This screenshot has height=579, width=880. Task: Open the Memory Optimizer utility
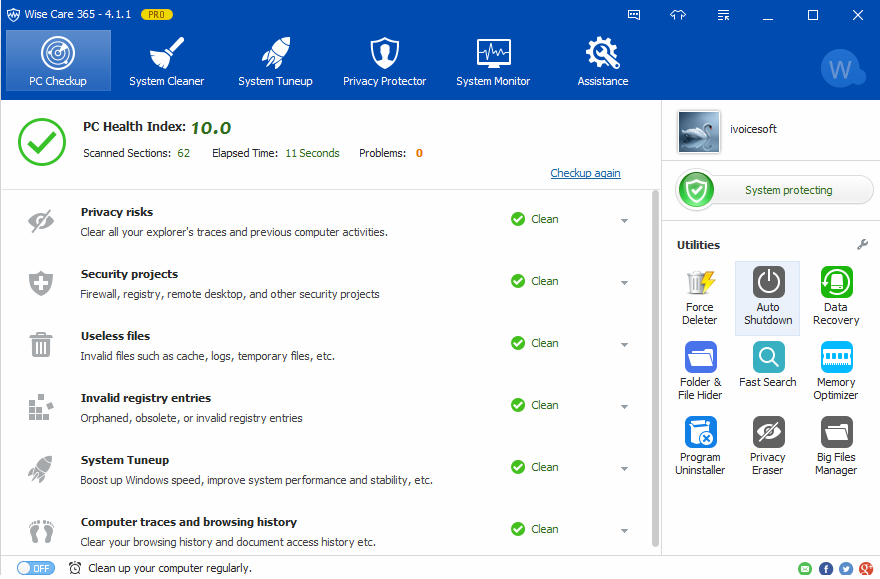pyautogui.click(x=836, y=371)
